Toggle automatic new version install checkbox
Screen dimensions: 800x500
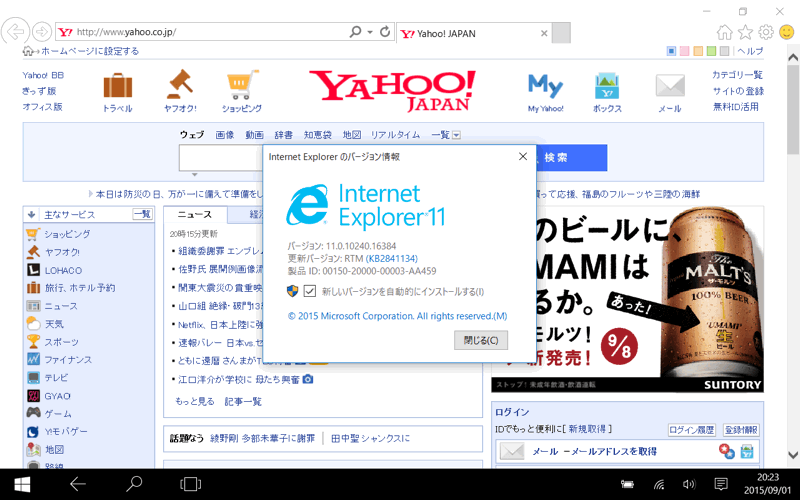pos(310,291)
